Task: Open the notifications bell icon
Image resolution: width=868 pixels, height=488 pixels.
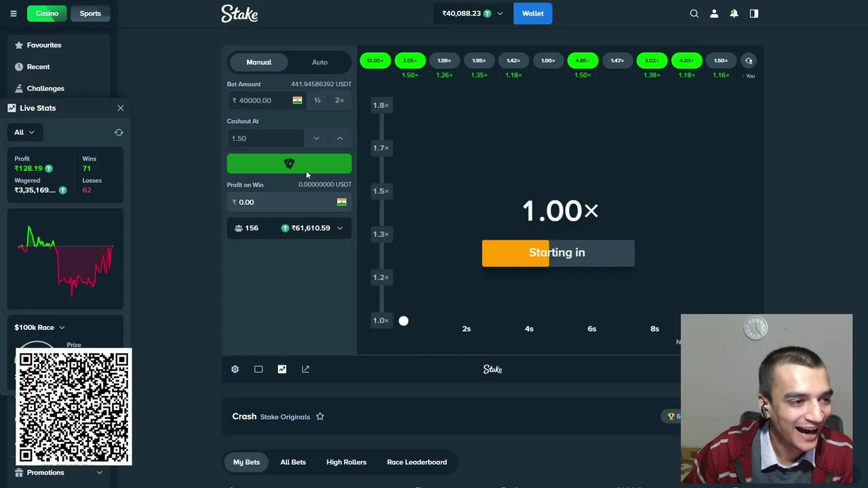Action: [734, 14]
